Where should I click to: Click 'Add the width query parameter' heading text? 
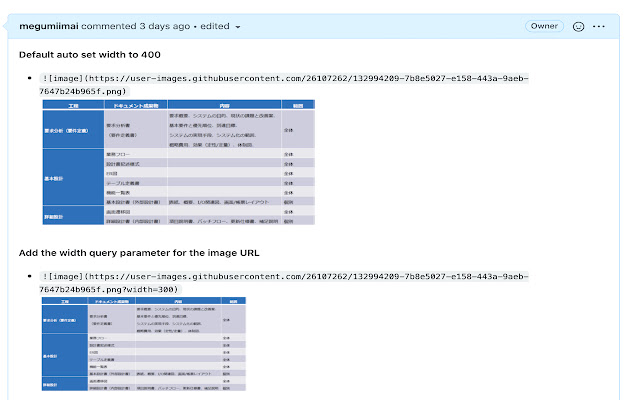(139, 253)
